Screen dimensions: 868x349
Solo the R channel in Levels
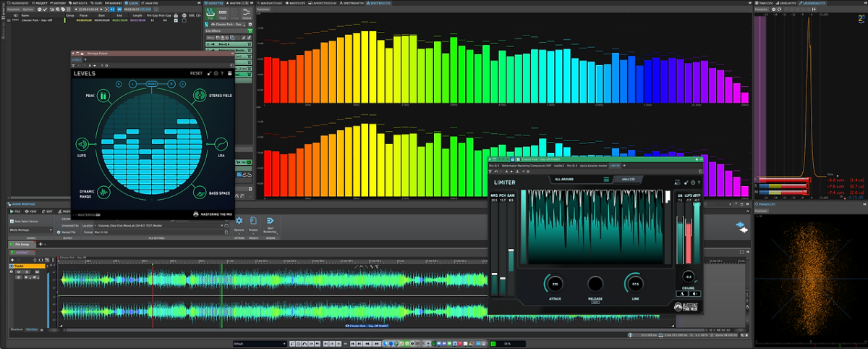click(171, 84)
